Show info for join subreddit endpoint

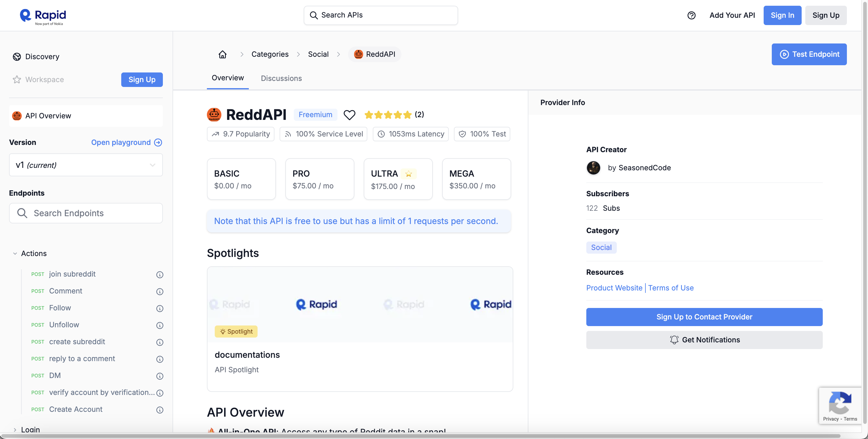[160, 275]
